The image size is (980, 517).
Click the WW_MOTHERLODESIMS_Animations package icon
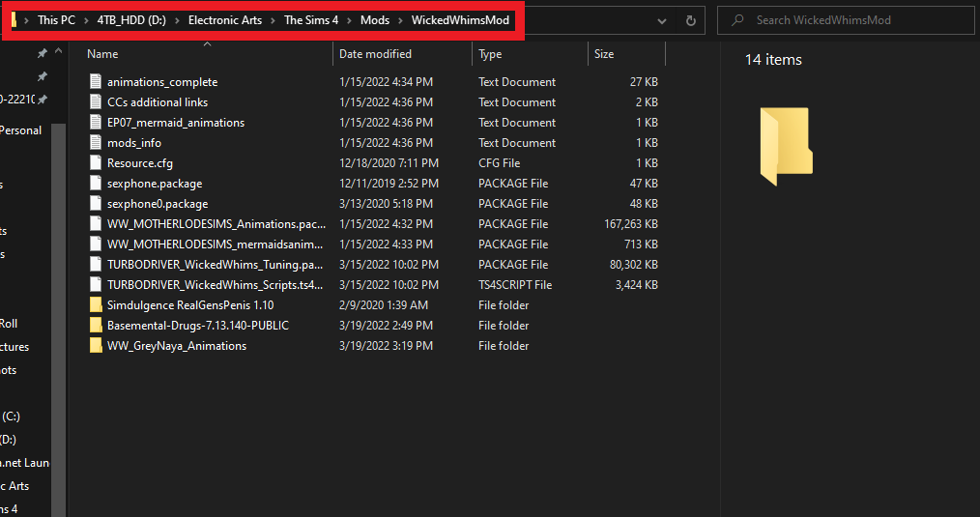pyautogui.click(x=96, y=224)
